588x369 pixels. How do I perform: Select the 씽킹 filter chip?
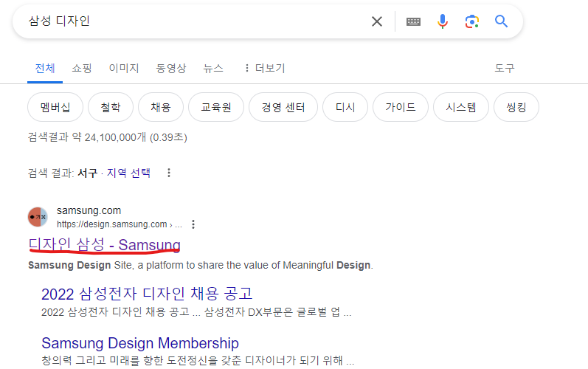click(x=516, y=107)
